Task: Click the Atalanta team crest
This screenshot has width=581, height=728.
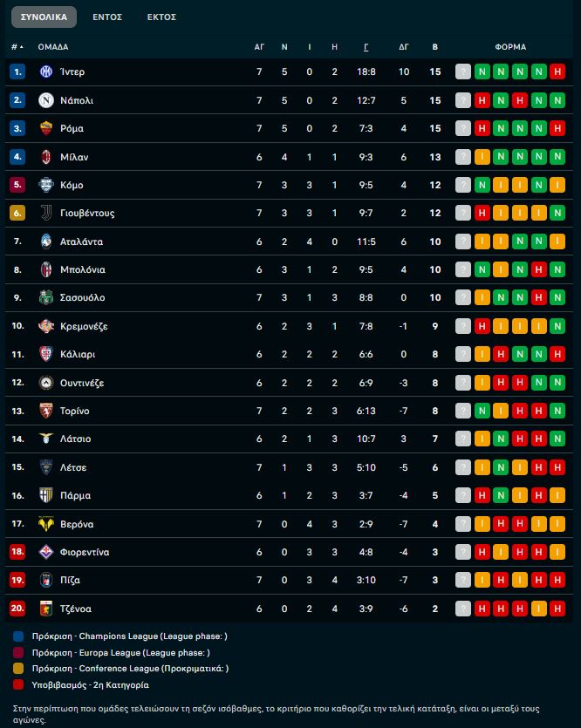Action: (x=46, y=242)
